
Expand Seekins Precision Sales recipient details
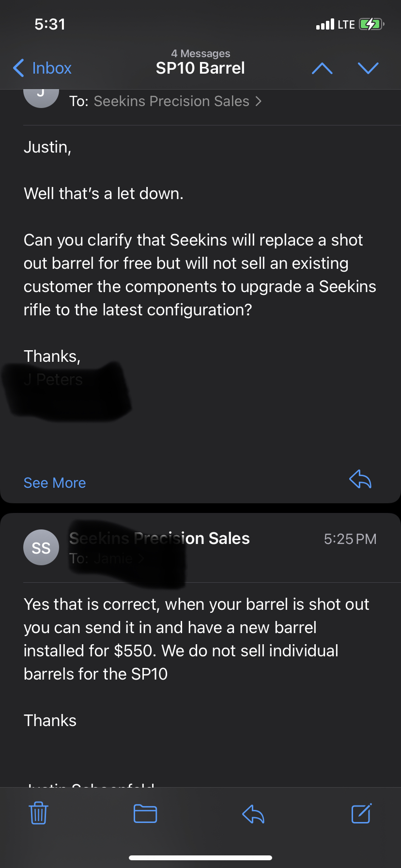click(166, 101)
